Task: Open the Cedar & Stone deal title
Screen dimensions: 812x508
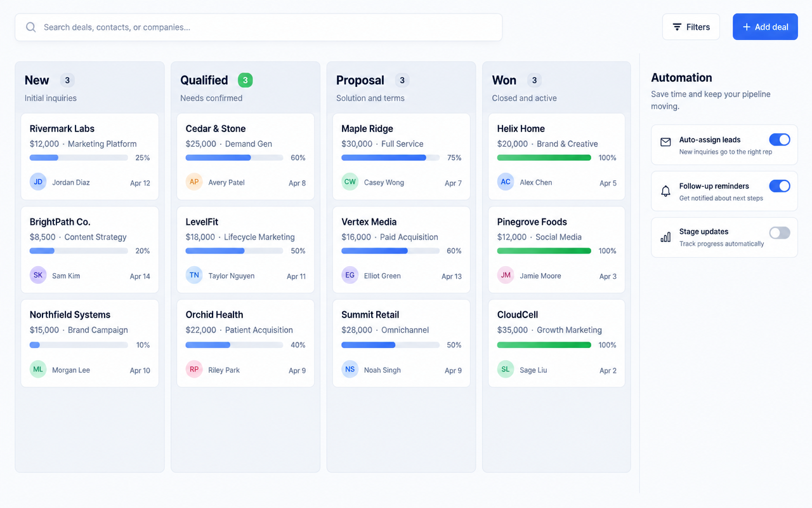Action: tap(216, 129)
